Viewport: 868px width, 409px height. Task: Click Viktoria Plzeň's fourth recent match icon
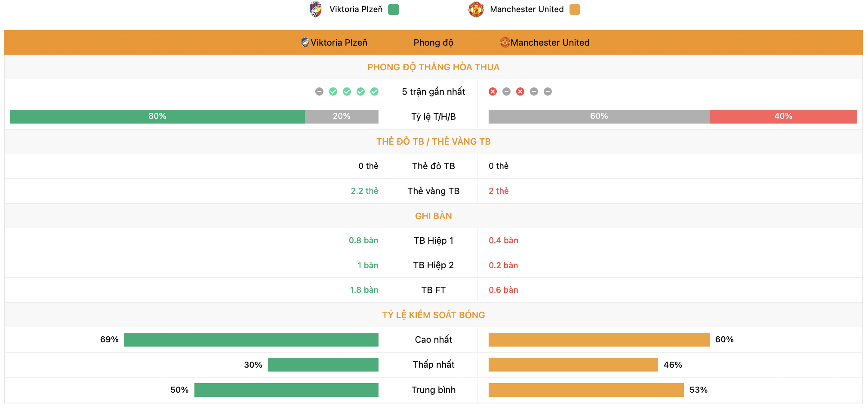(x=360, y=91)
